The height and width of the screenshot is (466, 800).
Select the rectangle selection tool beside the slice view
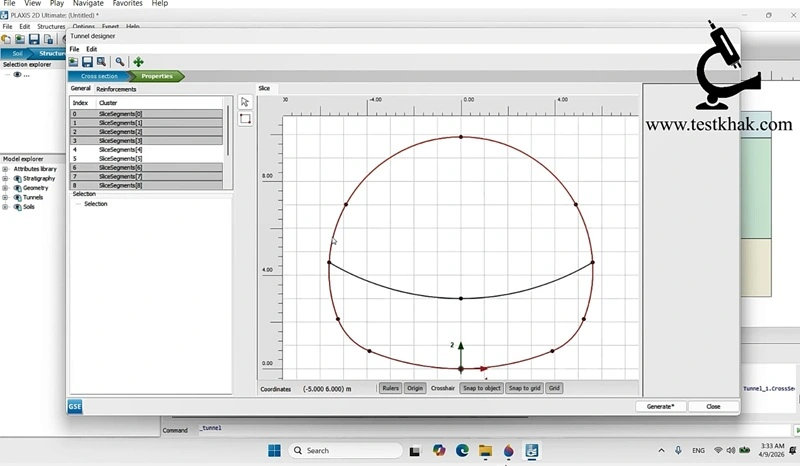pos(245,119)
